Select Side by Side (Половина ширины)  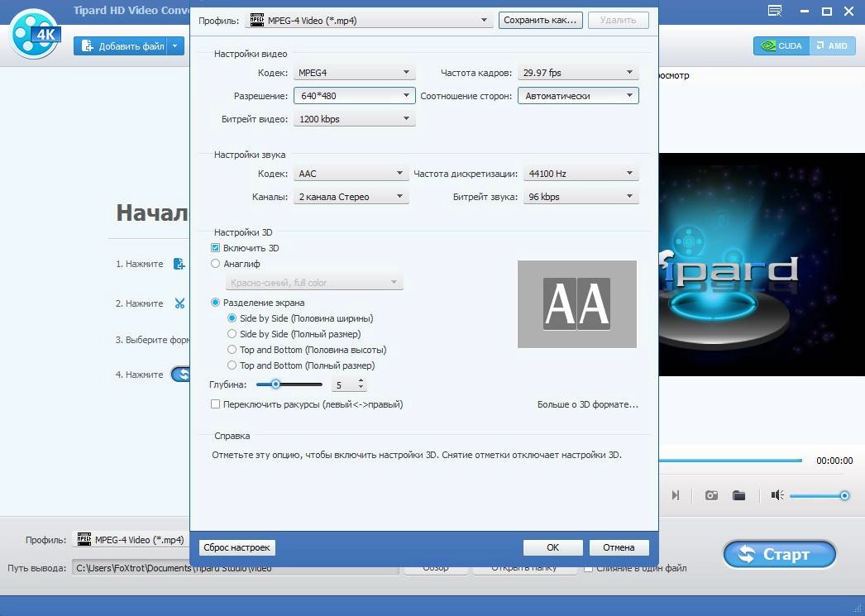[x=232, y=318]
